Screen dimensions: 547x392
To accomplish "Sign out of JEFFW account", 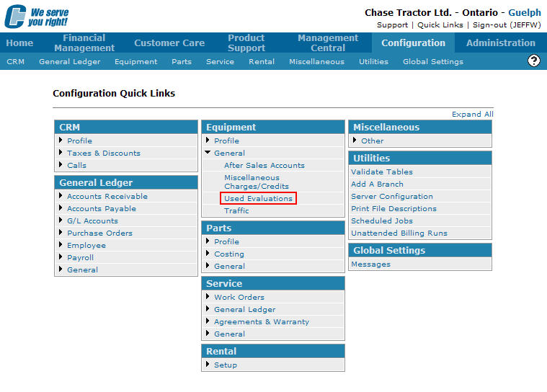I will click(x=507, y=25).
